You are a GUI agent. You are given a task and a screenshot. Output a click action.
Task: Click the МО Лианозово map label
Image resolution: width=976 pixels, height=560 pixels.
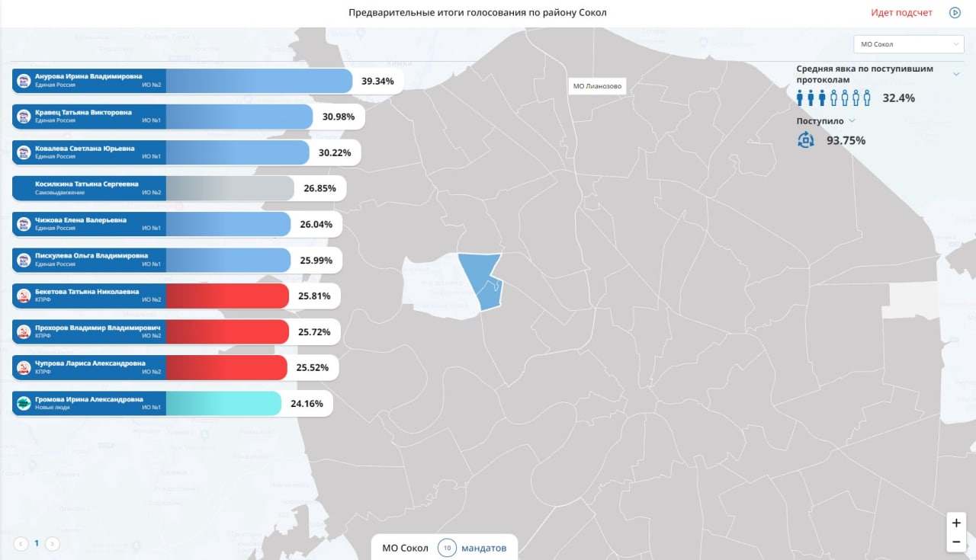point(597,86)
